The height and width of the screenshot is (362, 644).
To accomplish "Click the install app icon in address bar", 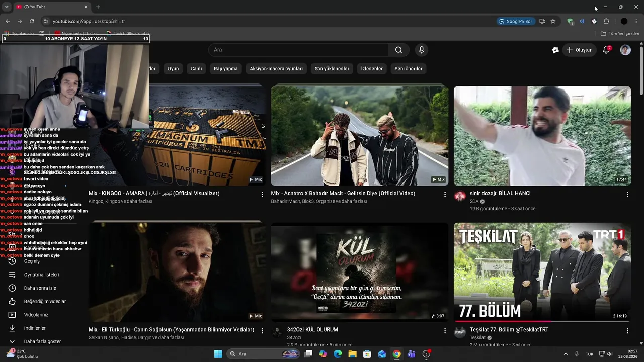I will tap(542, 21).
